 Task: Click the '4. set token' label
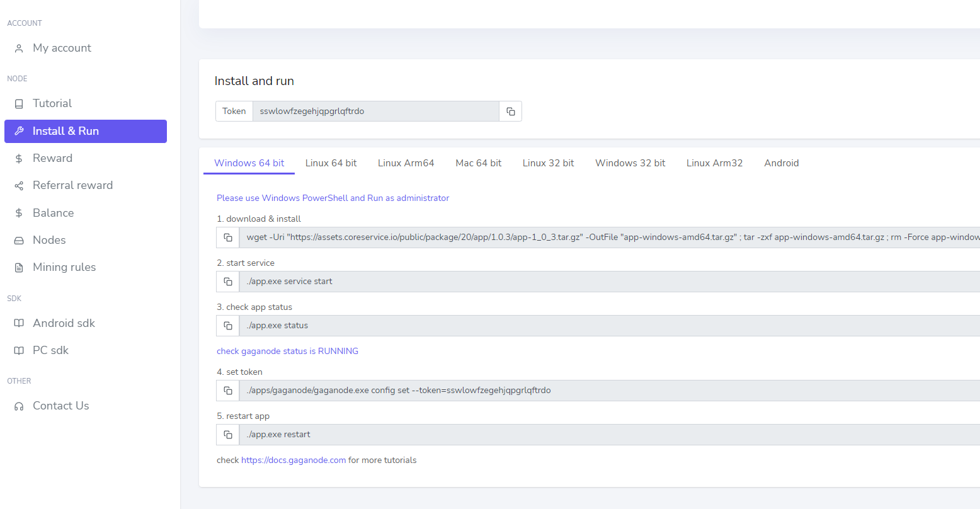(239, 372)
